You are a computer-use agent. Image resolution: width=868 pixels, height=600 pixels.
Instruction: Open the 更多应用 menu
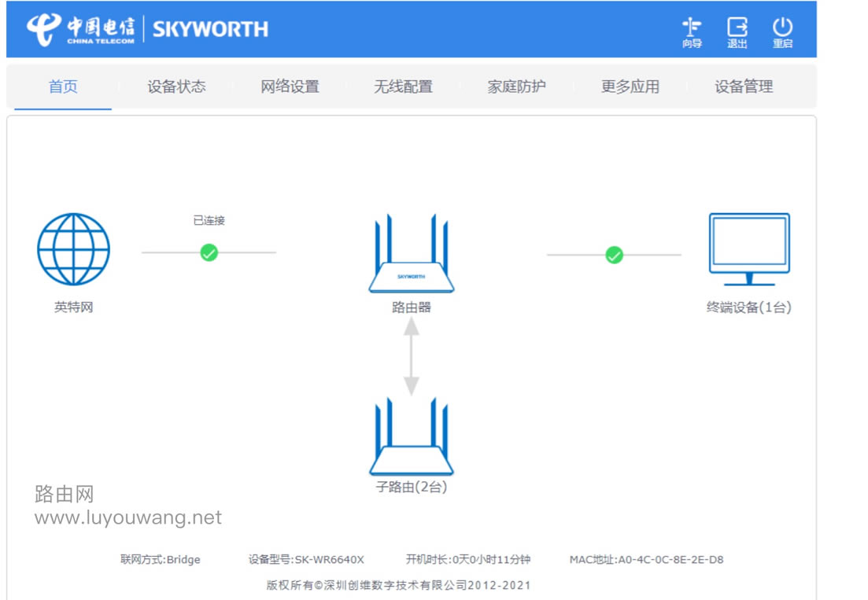pos(630,87)
